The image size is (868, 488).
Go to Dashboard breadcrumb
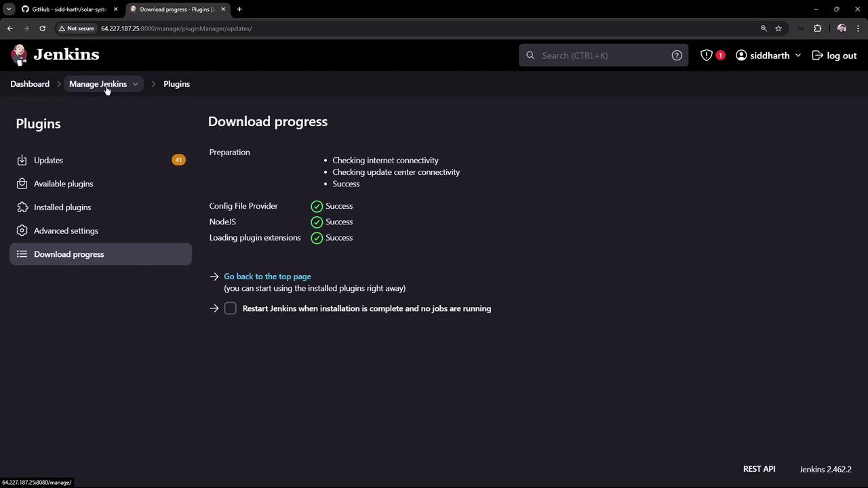point(30,84)
